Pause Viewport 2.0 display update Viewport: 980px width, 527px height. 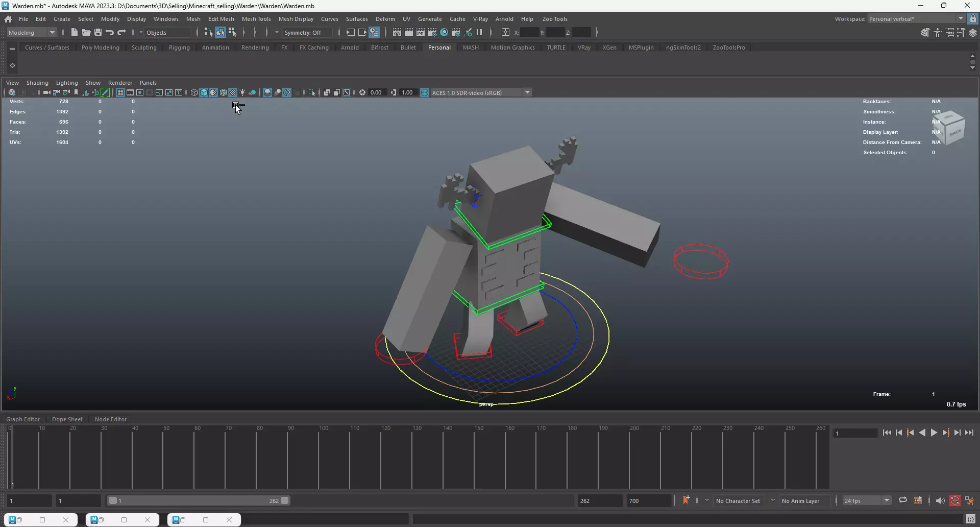click(479, 33)
